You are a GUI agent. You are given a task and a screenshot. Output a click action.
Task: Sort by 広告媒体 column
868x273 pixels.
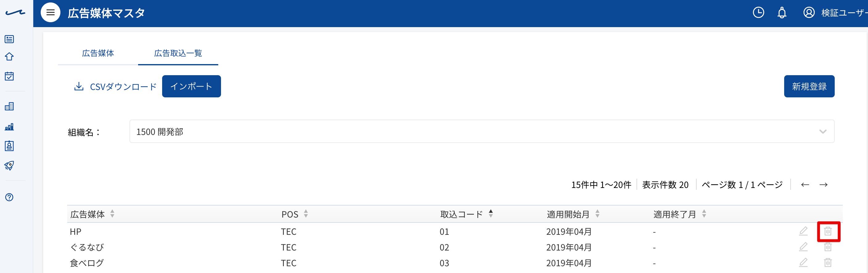point(112,214)
